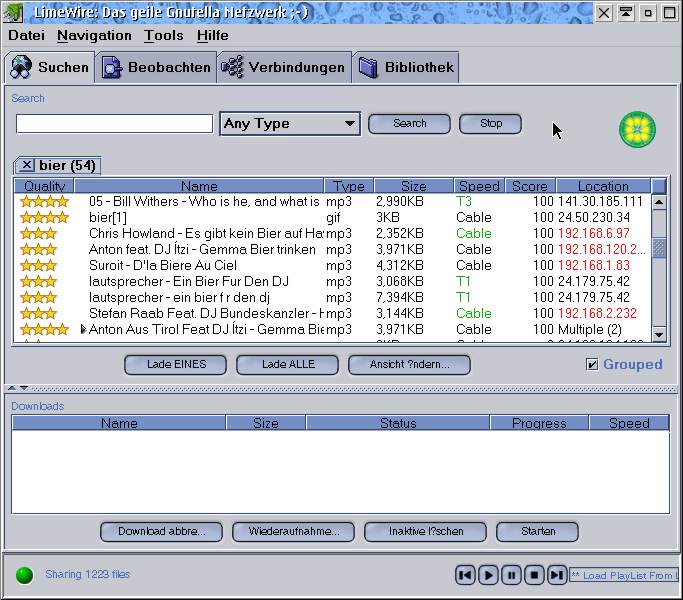Click location 192.168.6.97
Image resolution: width=683 pixels, height=600 pixels.
point(594,234)
